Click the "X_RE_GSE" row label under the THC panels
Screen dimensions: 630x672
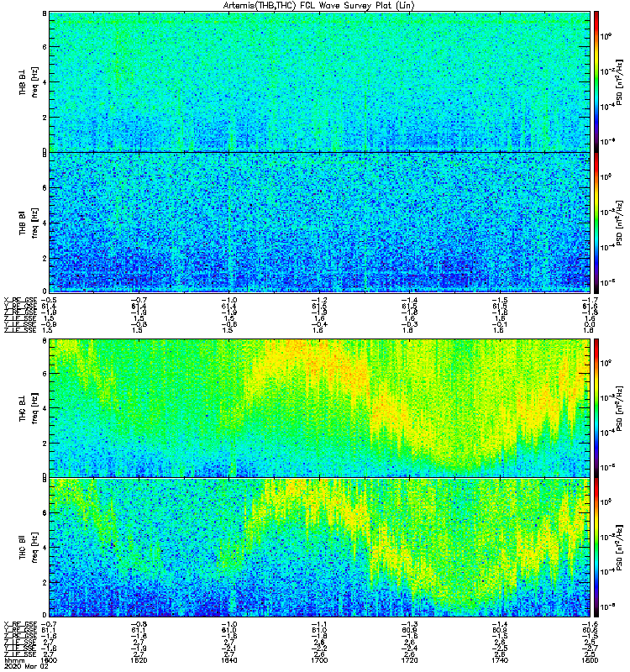click(20, 624)
